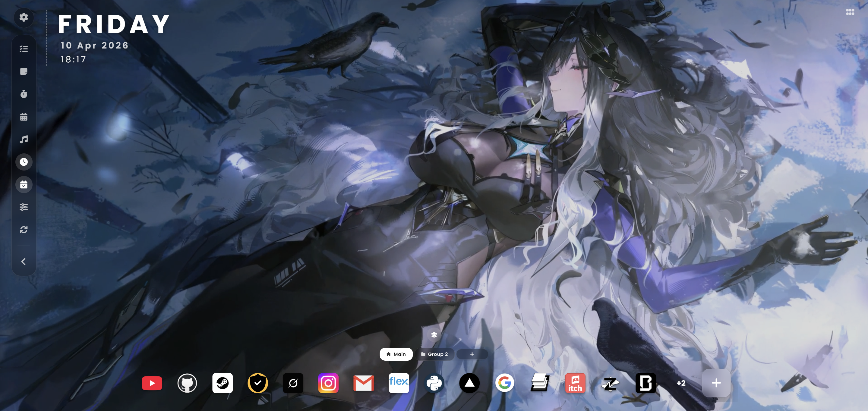Click the FRIDAY day heading
The image size is (868, 411).
114,24
